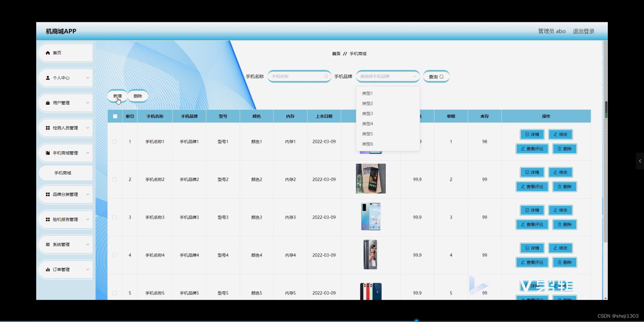
Task: Open the 请选择手机品牌 dropdown
Action: (387, 76)
